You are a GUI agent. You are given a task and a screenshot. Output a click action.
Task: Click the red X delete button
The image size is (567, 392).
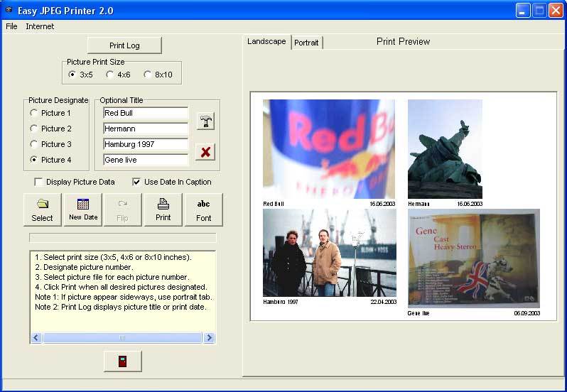pyautogui.click(x=205, y=152)
